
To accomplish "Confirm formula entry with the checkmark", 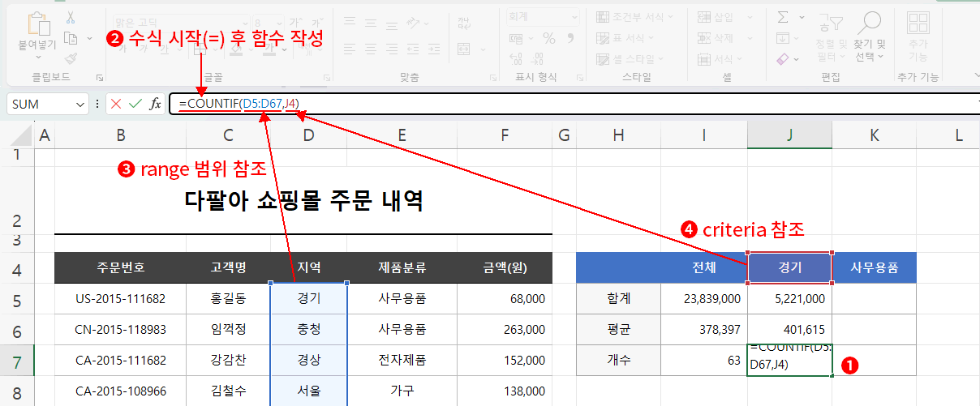I will [135, 104].
